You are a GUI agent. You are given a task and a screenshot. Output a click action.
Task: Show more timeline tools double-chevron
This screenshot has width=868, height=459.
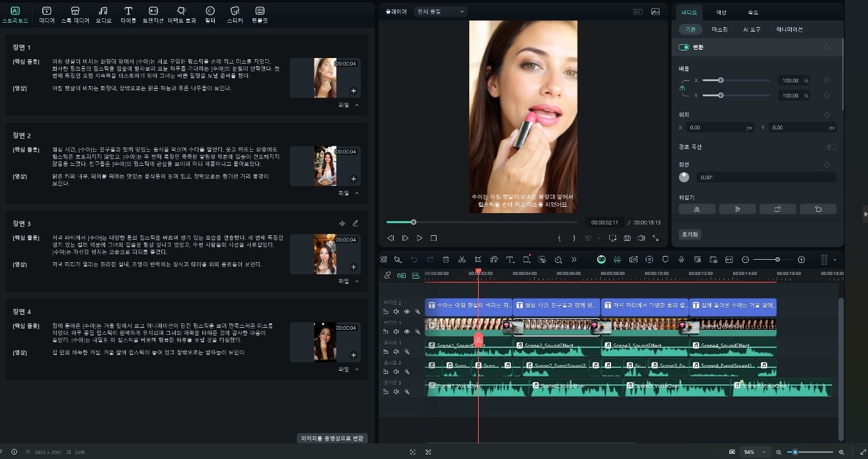pyautogui.click(x=574, y=259)
